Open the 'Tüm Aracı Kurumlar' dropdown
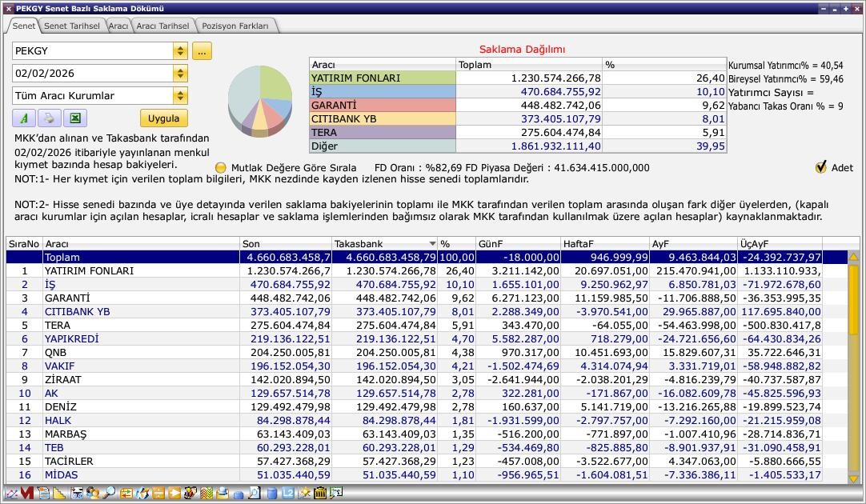Image resolution: width=866 pixels, height=504 pixels. [x=180, y=96]
